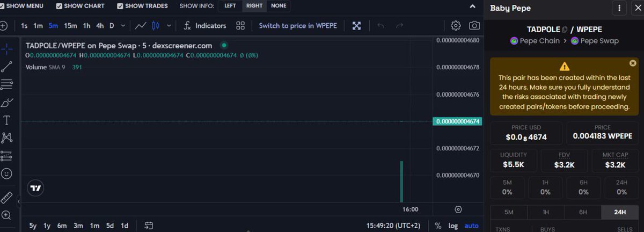Select the 5m timeframe
This screenshot has width=644, height=232.
click(x=53, y=26)
